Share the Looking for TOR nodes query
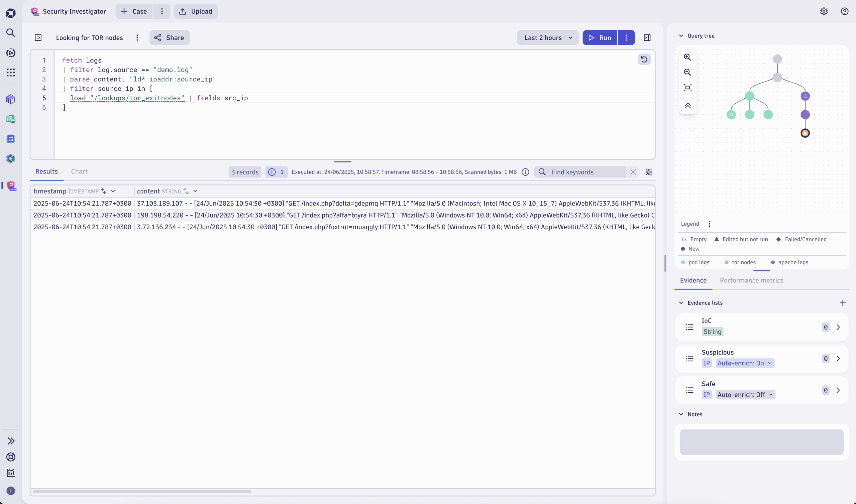Screen dimensions: 856x504 (x=169, y=37)
